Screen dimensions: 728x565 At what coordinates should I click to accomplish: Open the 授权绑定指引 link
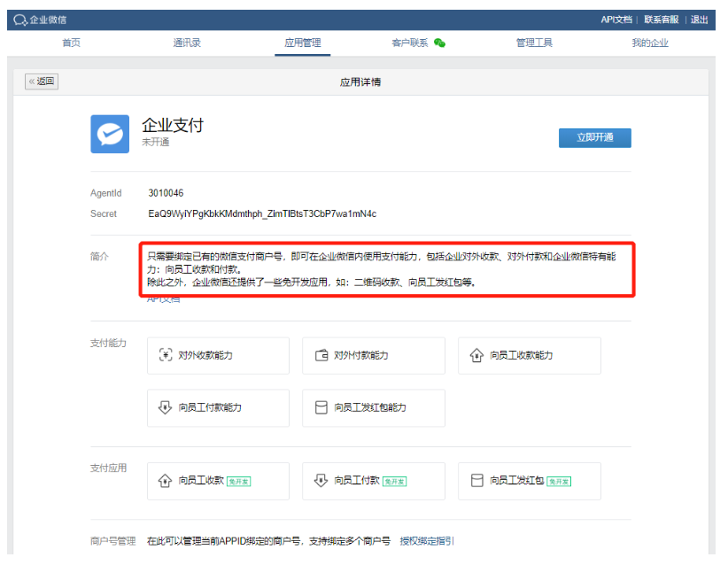point(427,541)
